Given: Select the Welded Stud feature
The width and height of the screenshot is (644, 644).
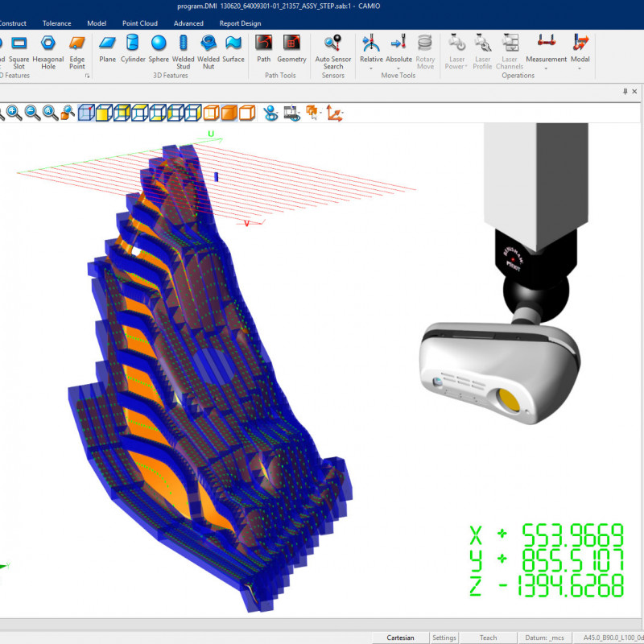Looking at the screenshot, I should pyautogui.click(x=183, y=50).
